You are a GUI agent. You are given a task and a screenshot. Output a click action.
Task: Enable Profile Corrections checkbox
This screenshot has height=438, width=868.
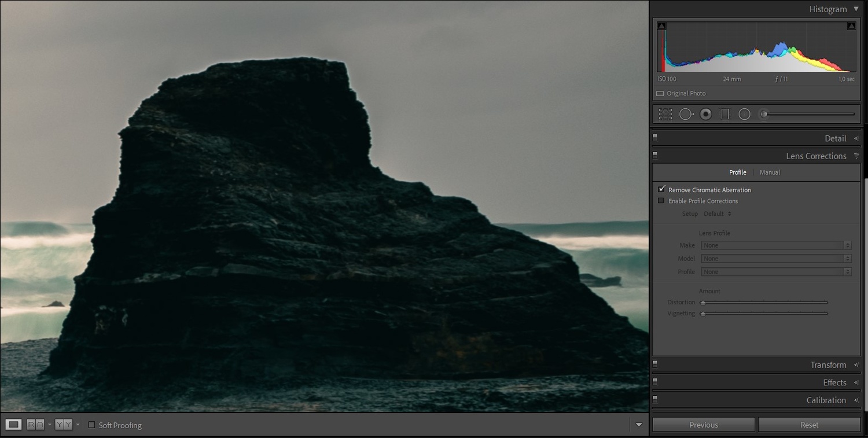point(661,201)
